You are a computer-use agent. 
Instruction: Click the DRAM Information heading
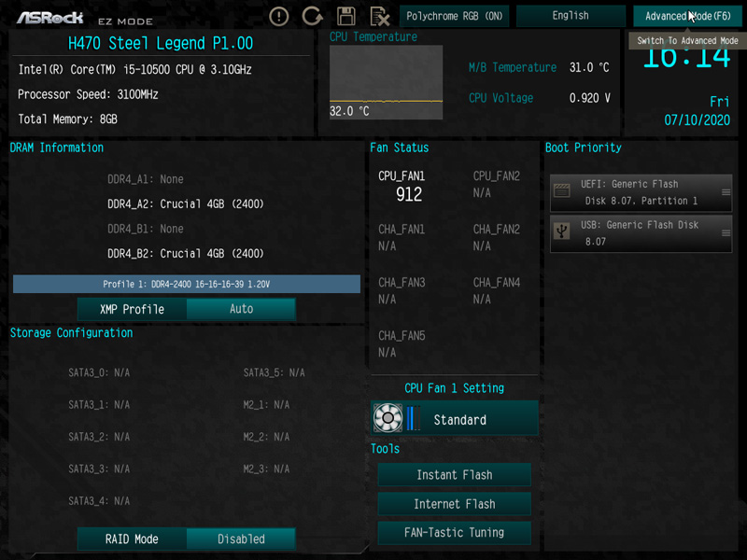(57, 148)
